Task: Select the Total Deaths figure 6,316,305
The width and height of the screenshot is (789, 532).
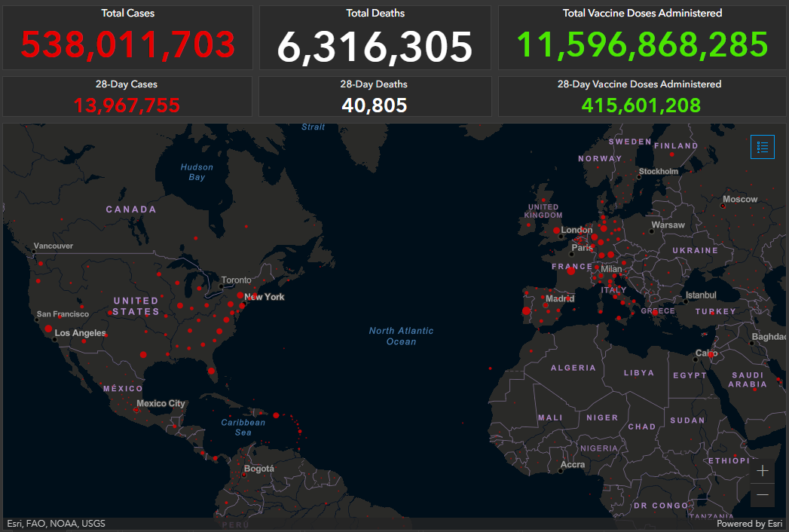Action: 375,47
